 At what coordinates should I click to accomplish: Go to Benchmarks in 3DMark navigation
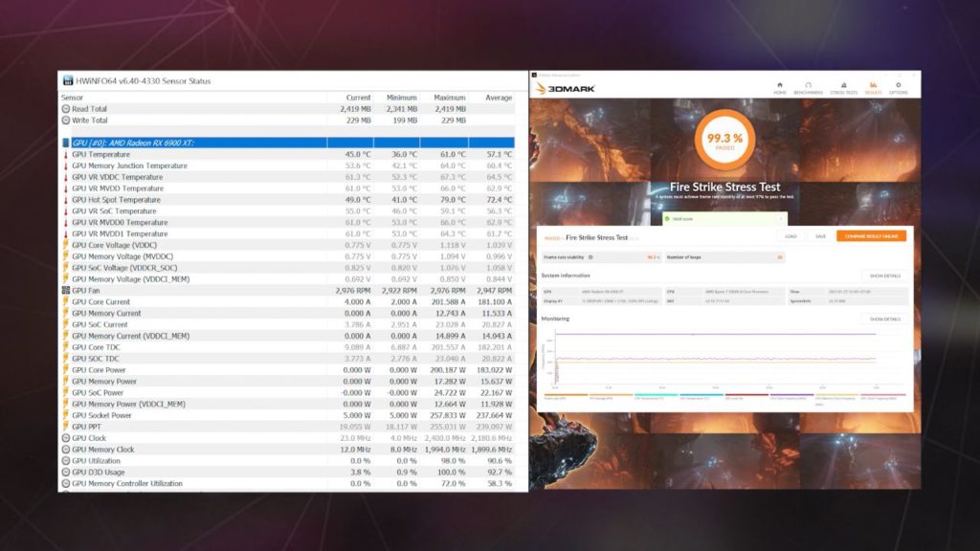coord(809,87)
